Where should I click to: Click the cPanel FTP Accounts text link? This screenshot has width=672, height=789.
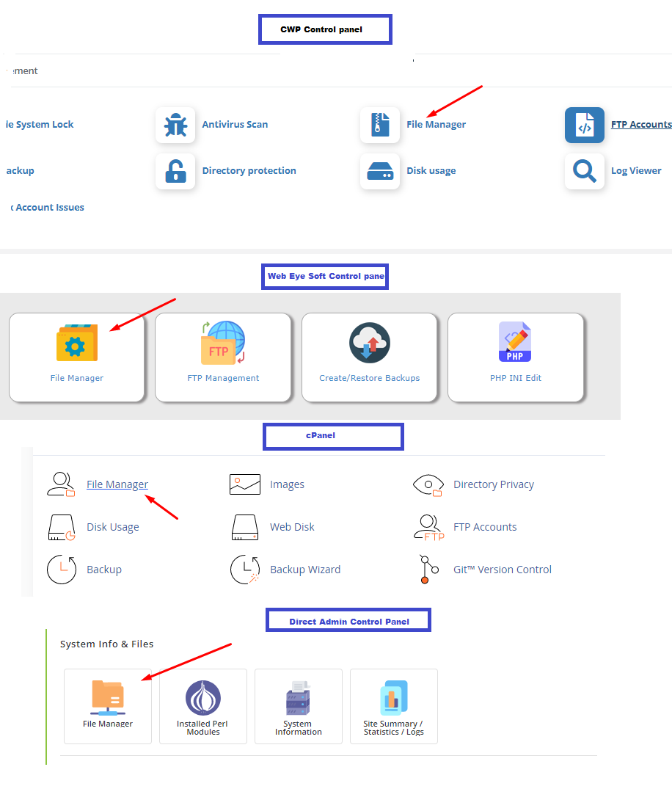(x=485, y=527)
